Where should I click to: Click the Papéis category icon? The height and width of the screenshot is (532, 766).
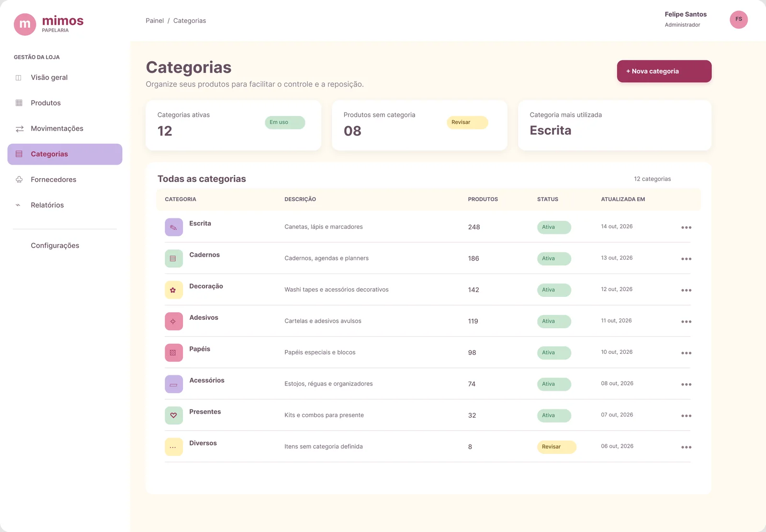click(174, 353)
